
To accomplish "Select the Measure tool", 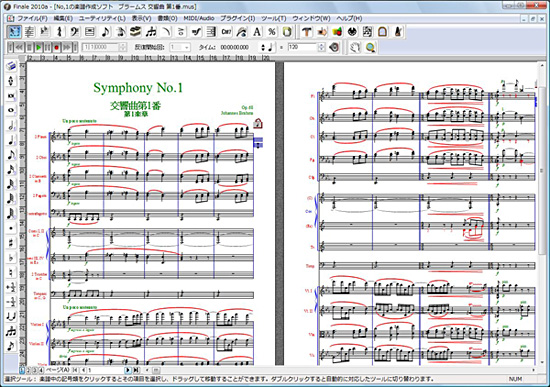I will [x=90, y=32].
